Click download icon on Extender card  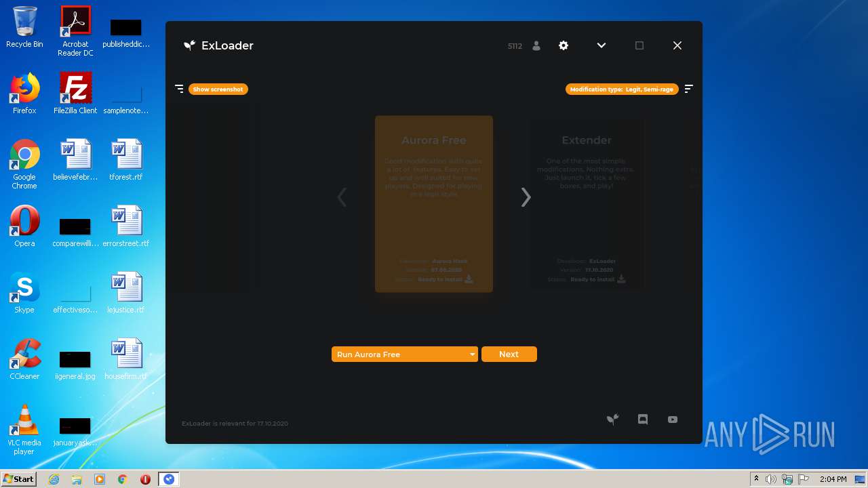[x=621, y=279]
